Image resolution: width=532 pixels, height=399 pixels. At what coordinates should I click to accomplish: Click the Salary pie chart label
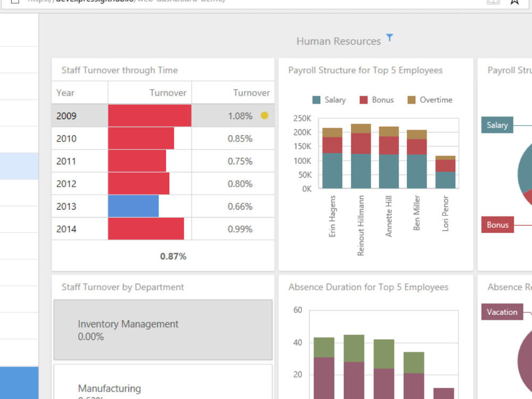(x=497, y=125)
